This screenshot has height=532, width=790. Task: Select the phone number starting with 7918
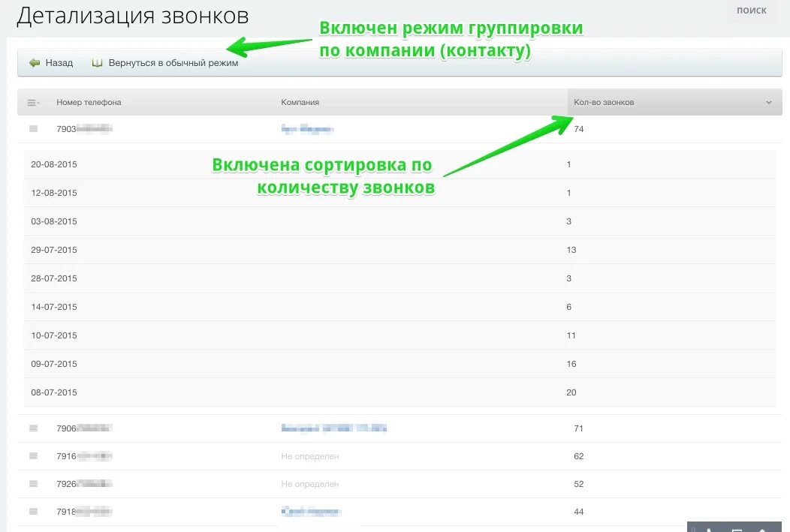[x=84, y=512]
